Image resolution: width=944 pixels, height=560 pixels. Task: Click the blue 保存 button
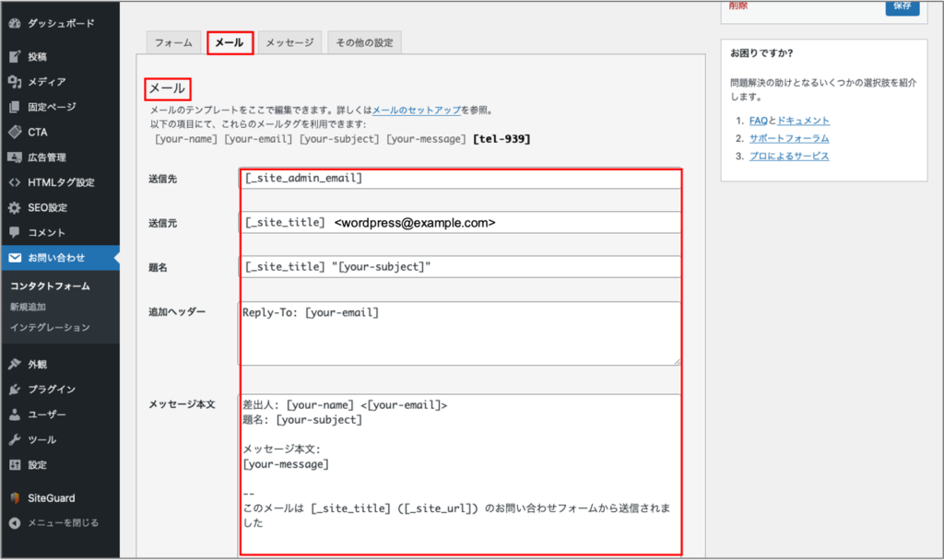click(x=903, y=6)
